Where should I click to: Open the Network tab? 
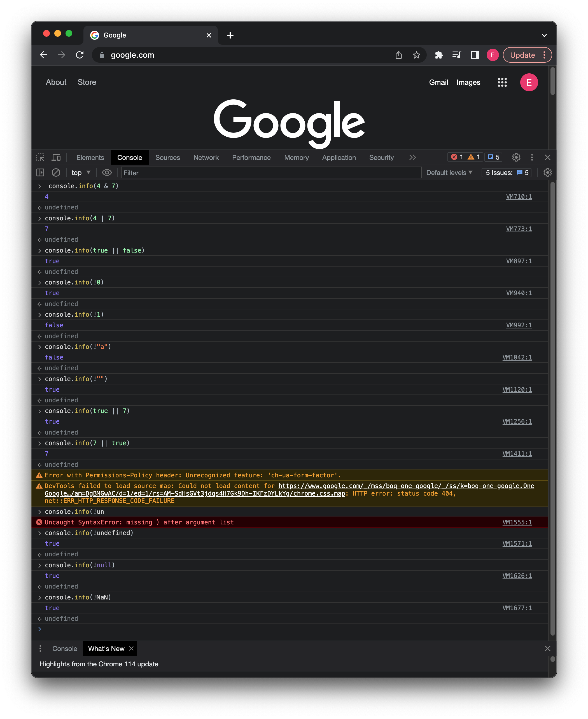click(206, 157)
